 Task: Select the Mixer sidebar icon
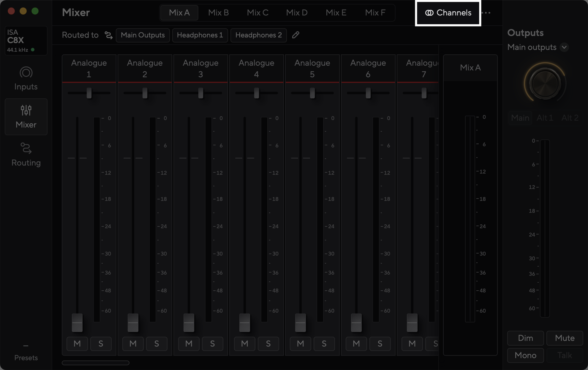pos(26,116)
